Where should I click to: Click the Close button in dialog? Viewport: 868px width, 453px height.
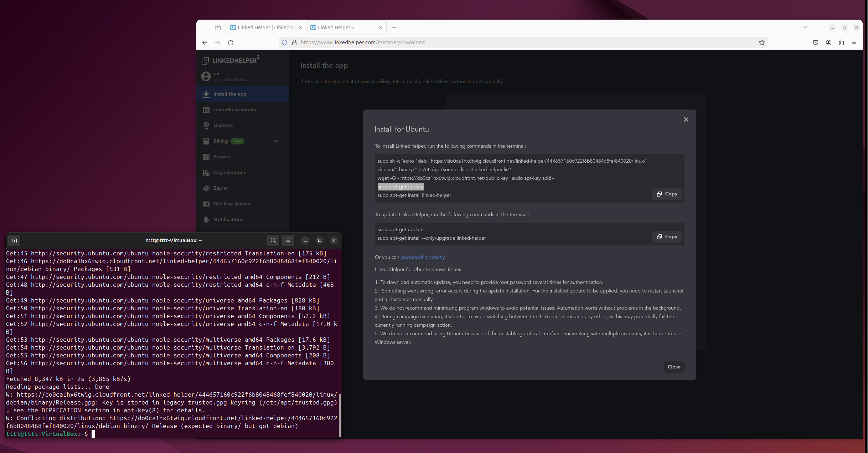click(x=674, y=367)
